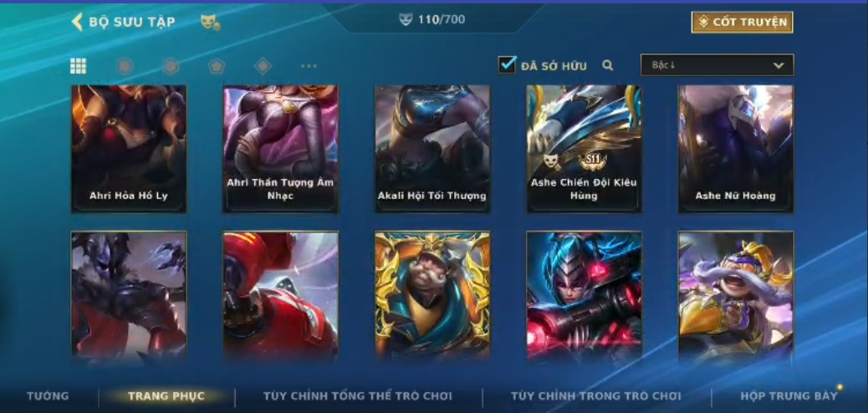Open the Tùy Chỉnh Tổng Thể Trò Chơi tab
This screenshot has height=413, width=868.
point(358,395)
